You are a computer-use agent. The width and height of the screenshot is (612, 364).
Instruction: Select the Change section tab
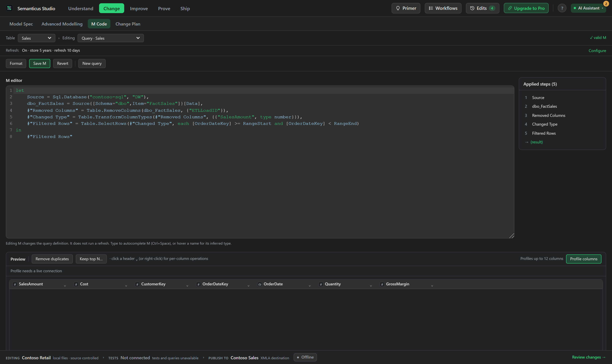coord(111,8)
